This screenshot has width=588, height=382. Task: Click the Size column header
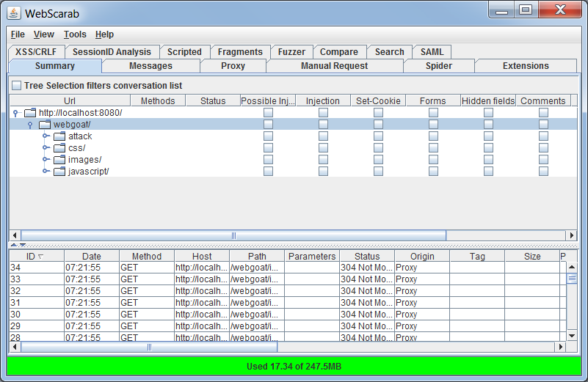pos(532,256)
